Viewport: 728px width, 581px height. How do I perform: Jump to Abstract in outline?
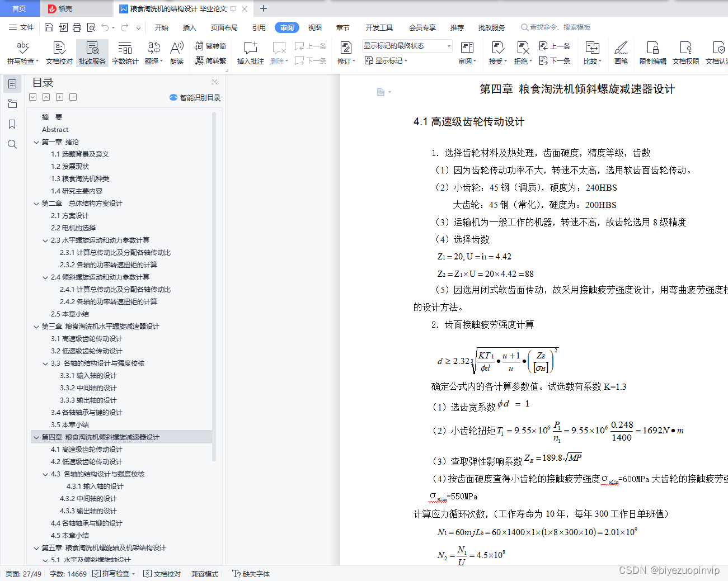tap(55, 130)
